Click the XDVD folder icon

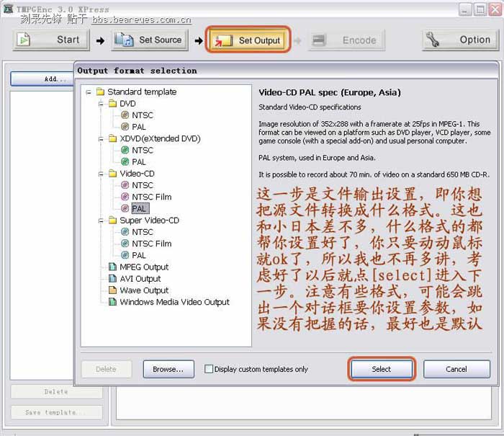112,138
